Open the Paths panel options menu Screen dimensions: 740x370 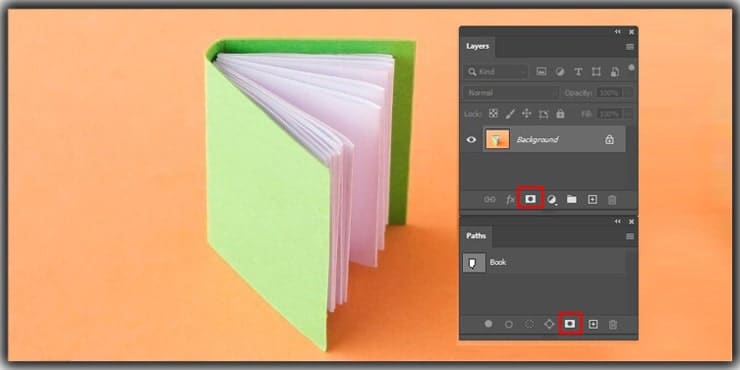(x=630, y=236)
